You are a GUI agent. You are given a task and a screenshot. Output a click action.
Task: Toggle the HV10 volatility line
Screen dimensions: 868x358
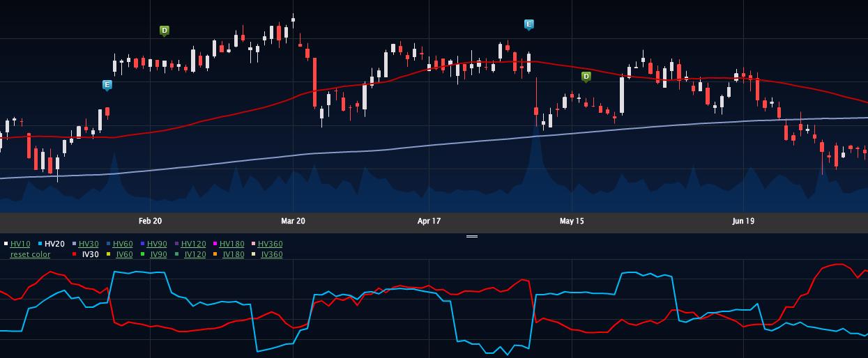tap(20, 244)
